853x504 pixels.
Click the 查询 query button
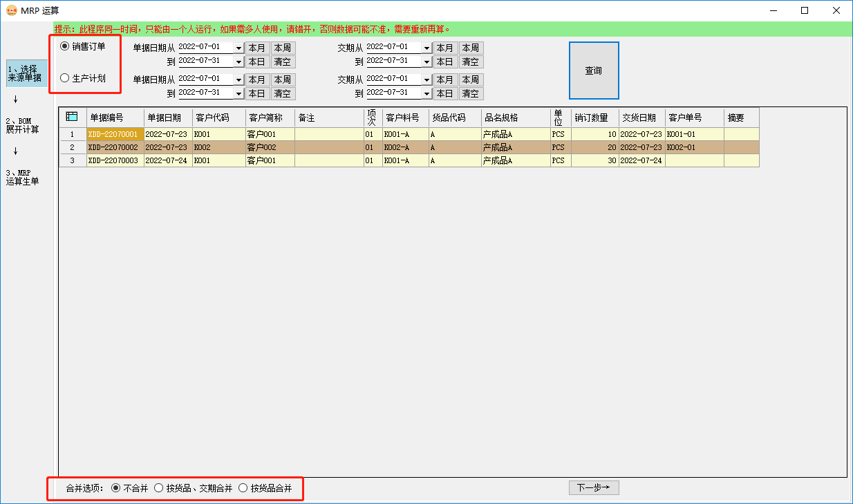click(x=593, y=70)
